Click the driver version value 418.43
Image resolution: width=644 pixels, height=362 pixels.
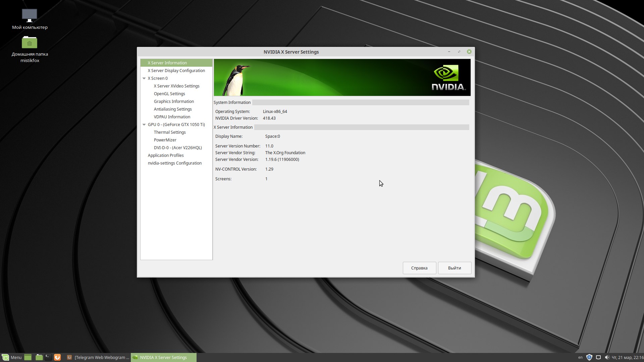pyautogui.click(x=269, y=118)
